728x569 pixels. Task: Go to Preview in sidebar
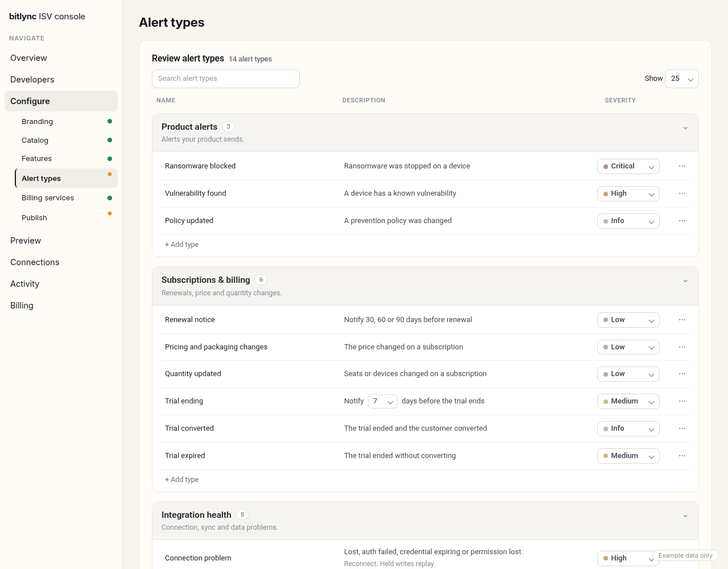point(61,241)
